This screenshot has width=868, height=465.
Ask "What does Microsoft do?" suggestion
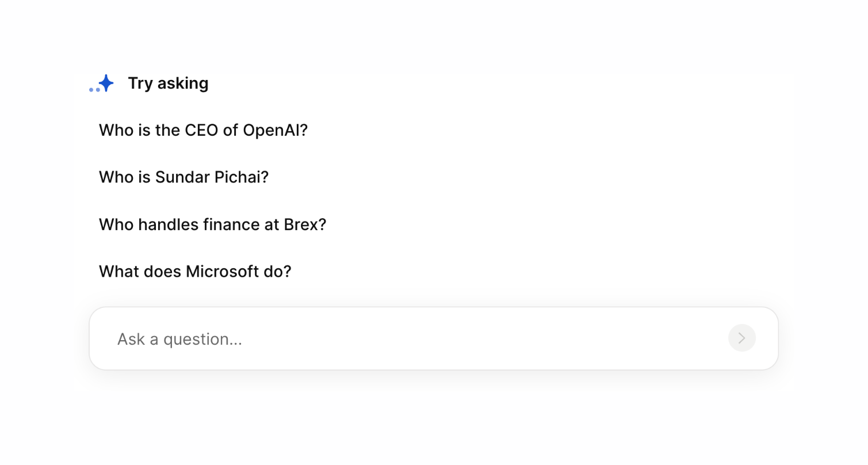tap(195, 271)
